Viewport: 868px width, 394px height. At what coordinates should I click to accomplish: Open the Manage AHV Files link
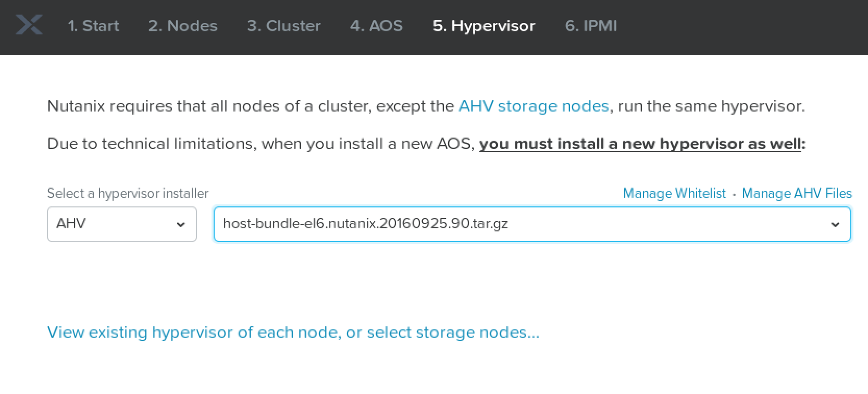click(797, 193)
